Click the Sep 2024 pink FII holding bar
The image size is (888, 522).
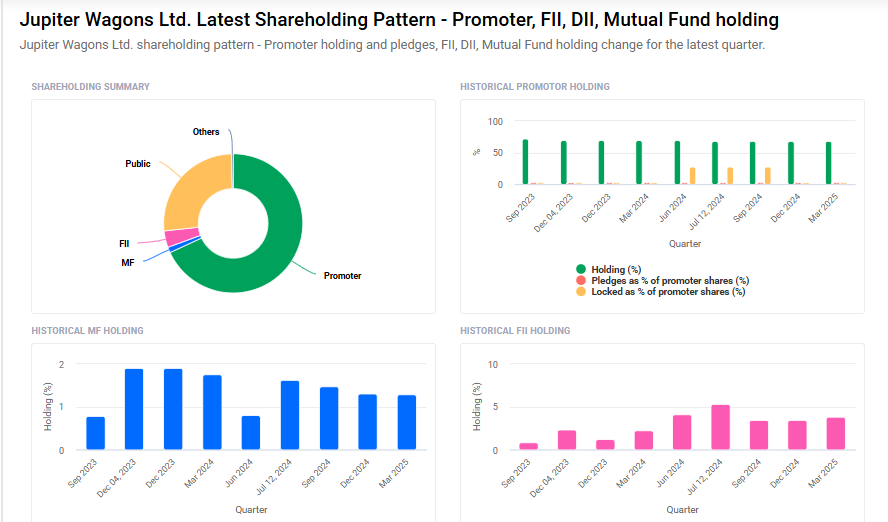pyautogui.click(x=759, y=435)
